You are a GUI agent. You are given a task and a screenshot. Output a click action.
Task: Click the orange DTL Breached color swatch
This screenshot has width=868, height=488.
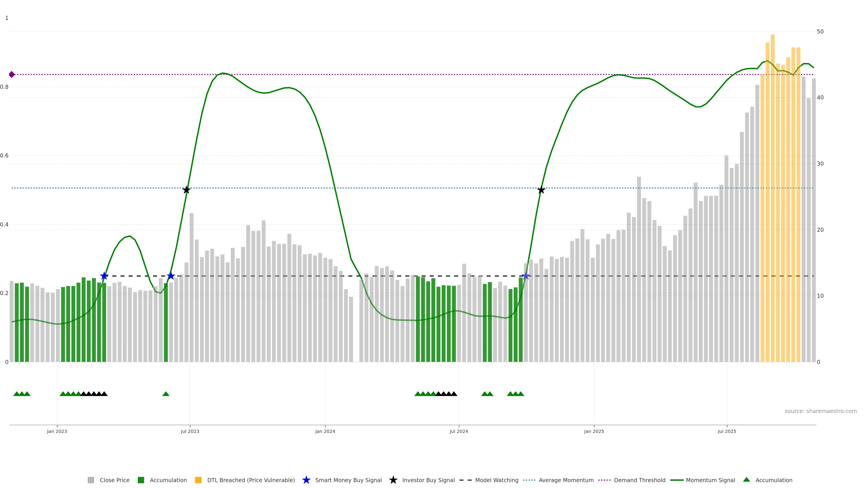198,480
